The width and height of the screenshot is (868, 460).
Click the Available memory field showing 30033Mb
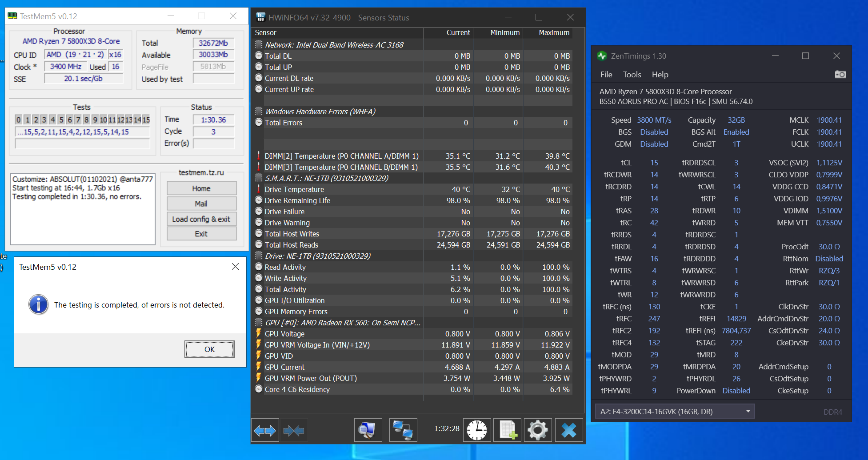click(213, 55)
